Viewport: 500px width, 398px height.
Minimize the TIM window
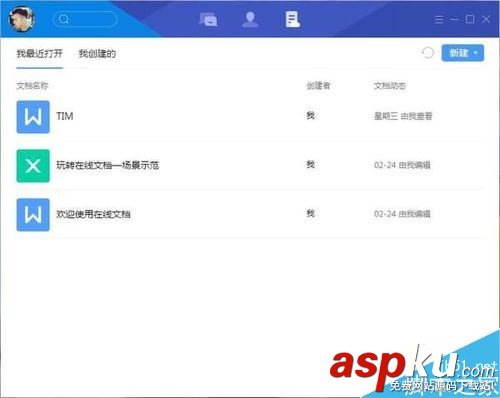[454, 19]
